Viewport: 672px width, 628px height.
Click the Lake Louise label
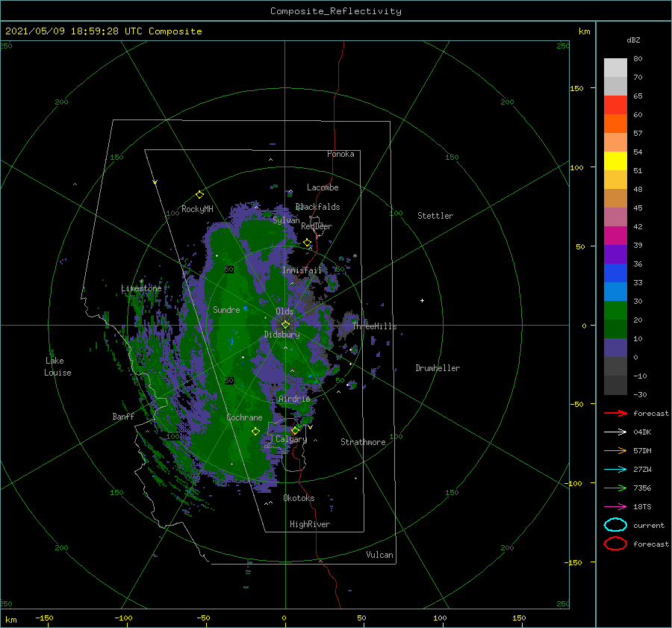tap(57, 367)
